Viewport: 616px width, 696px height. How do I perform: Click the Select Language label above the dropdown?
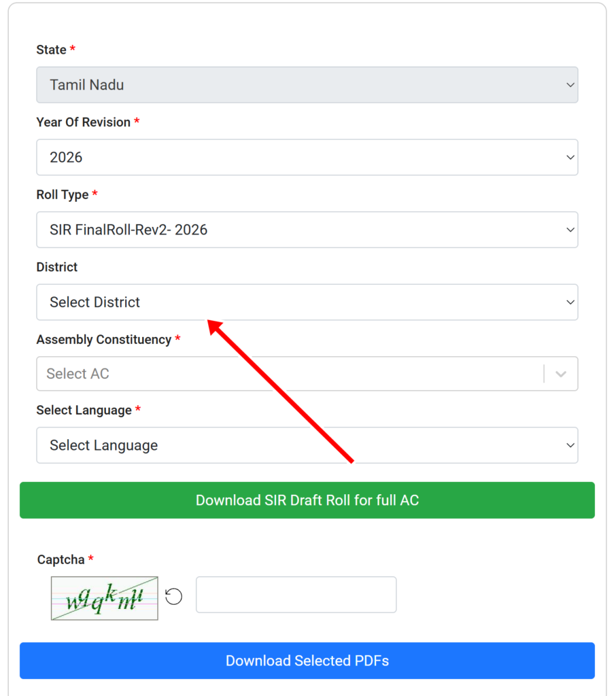click(x=84, y=410)
